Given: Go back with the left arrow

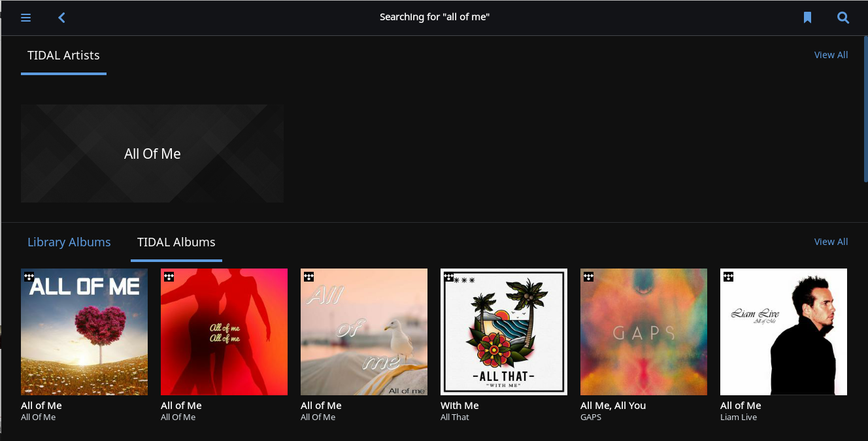Looking at the screenshot, I should pyautogui.click(x=61, y=18).
